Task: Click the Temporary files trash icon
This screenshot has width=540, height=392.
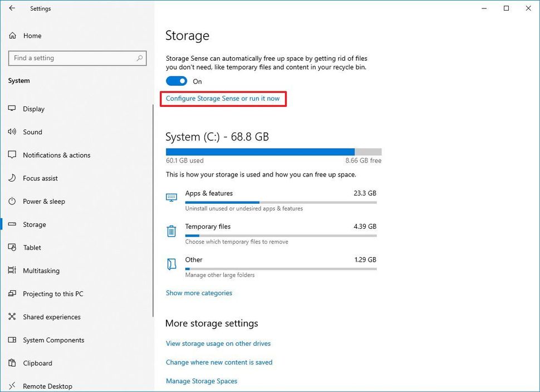Action: tap(171, 230)
